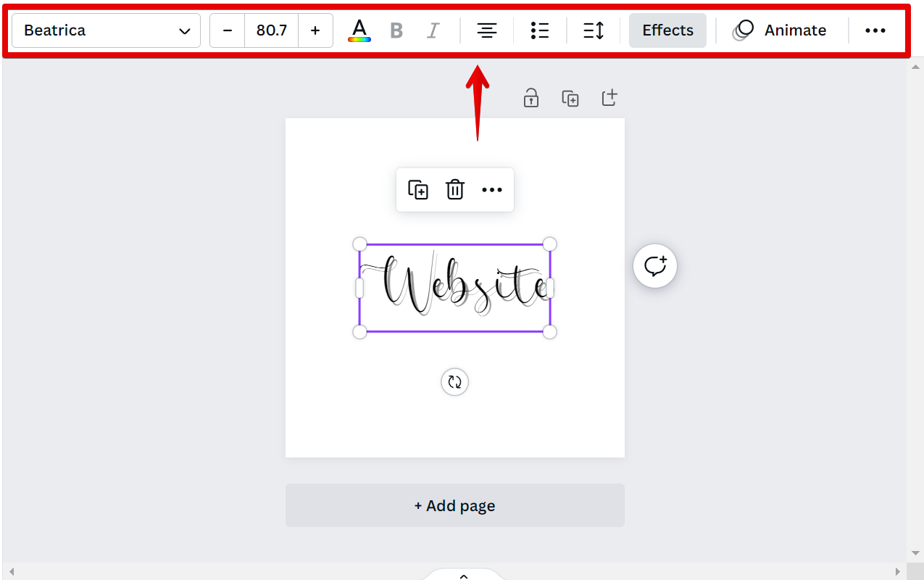924x580 pixels.
Task: Open the line spacing options
Action: [x=594, y=30]
